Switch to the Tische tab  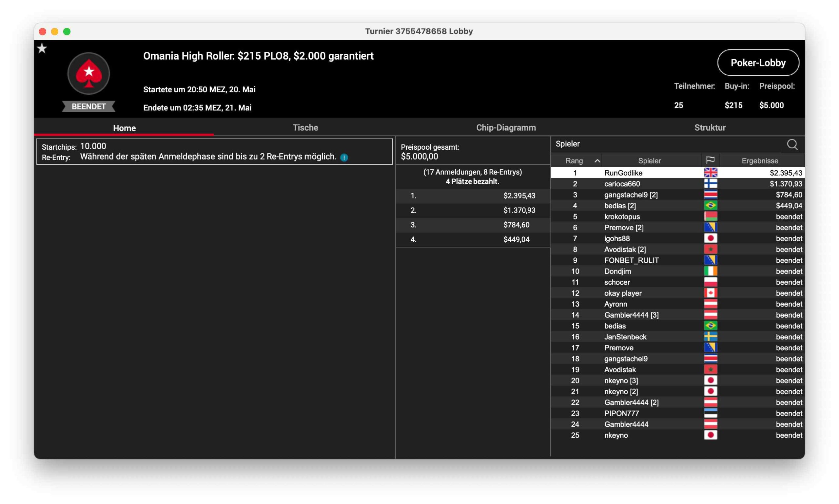tap(305, 128)
